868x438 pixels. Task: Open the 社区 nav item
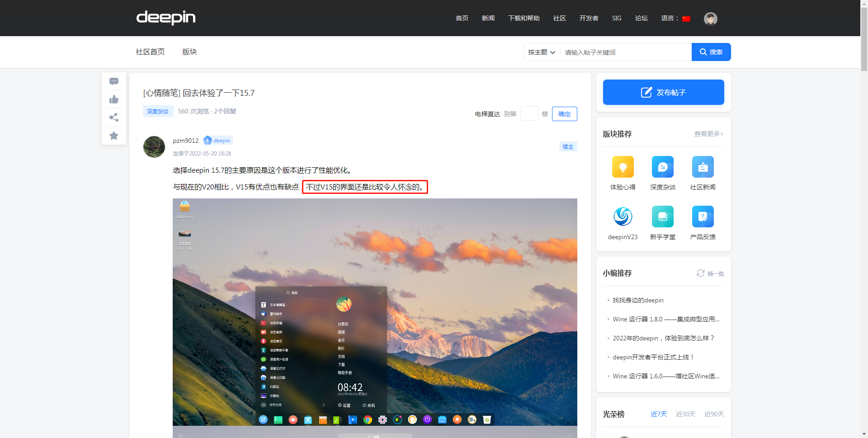560,18
